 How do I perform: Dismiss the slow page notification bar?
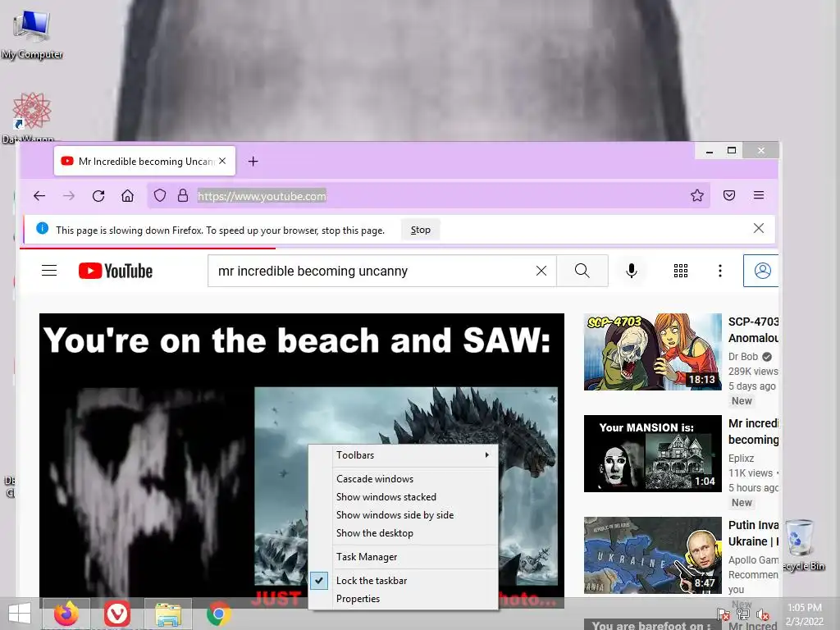tap(759, 228)
